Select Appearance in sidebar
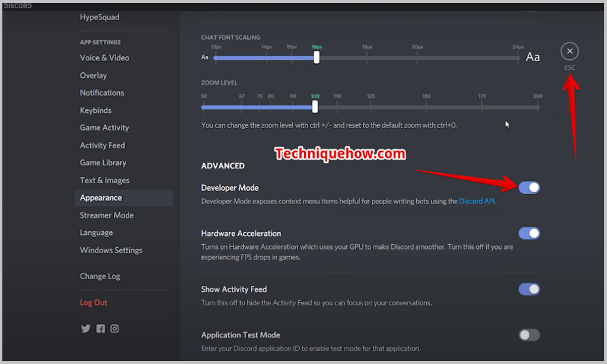This screenshot has width=607, height=364. (124, 198)
